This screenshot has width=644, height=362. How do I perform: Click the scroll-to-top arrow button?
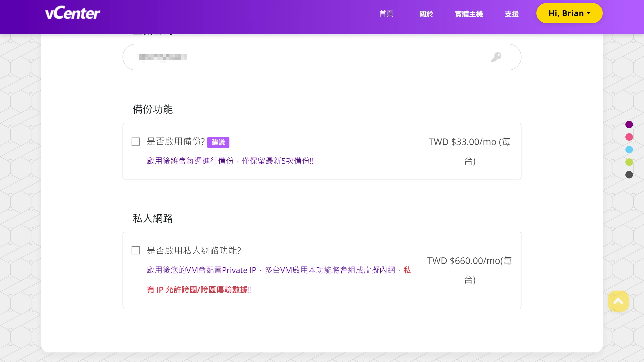click(x=618, y=301)
